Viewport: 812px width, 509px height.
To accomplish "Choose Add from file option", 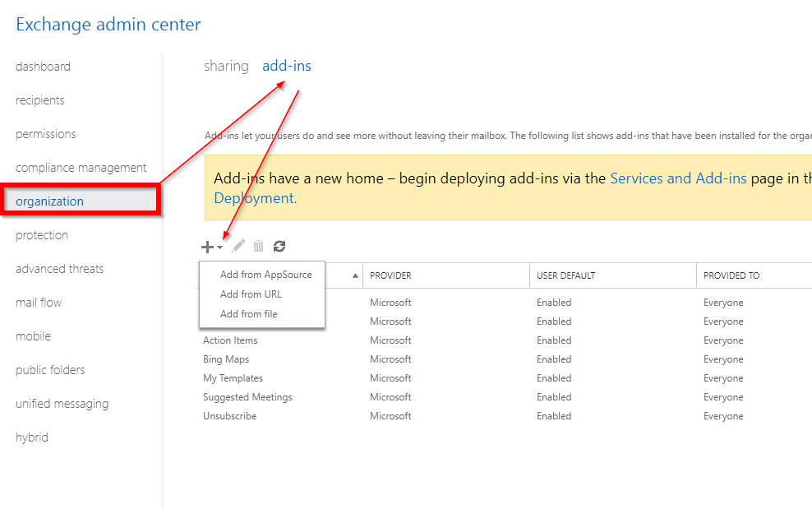I will click(248, 314).
